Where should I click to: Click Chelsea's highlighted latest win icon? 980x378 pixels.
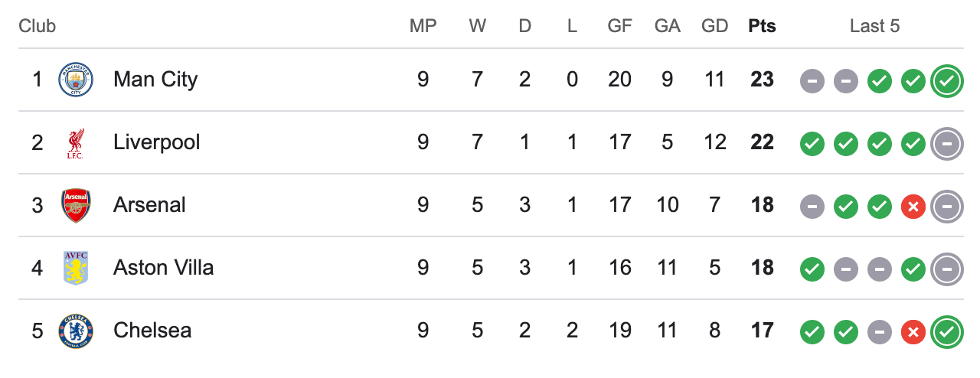click(947, 331)
